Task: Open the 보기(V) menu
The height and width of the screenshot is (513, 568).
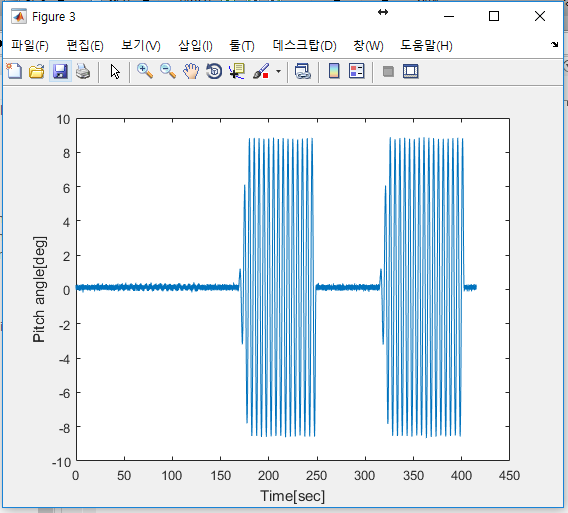Action: (x=141, y=46)
